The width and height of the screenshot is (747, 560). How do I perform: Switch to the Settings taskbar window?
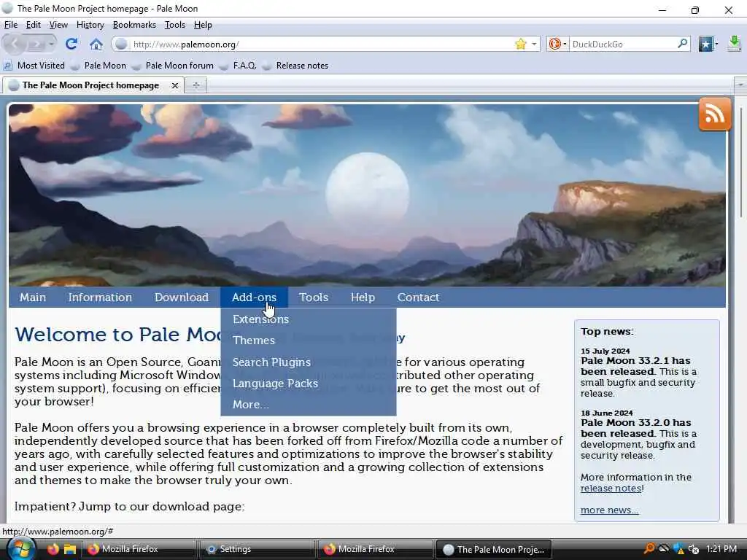(x=258, y=549)
